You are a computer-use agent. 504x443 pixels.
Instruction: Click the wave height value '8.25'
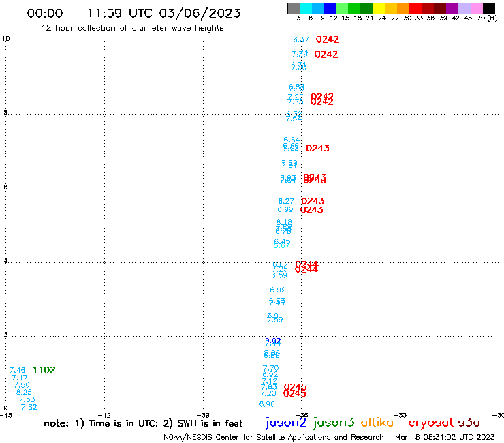(x=24, y=392)
